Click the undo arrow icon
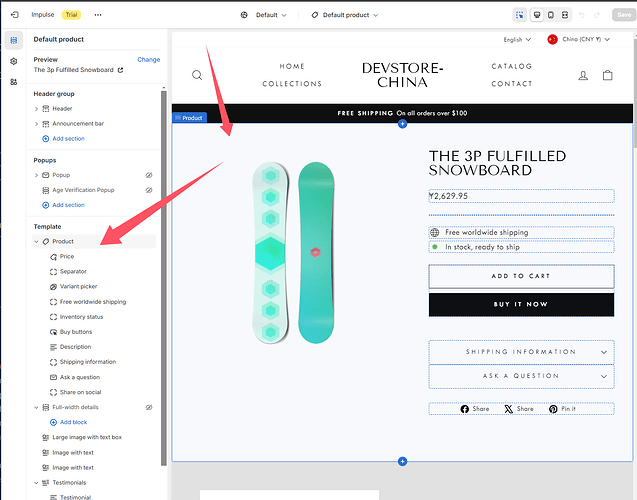637x500 pixels. tap(581, 15)
